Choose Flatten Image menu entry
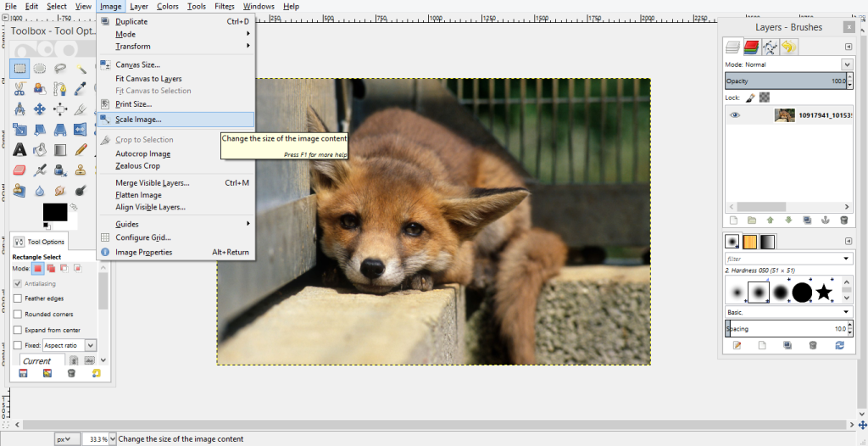 [x=176, y=195]
